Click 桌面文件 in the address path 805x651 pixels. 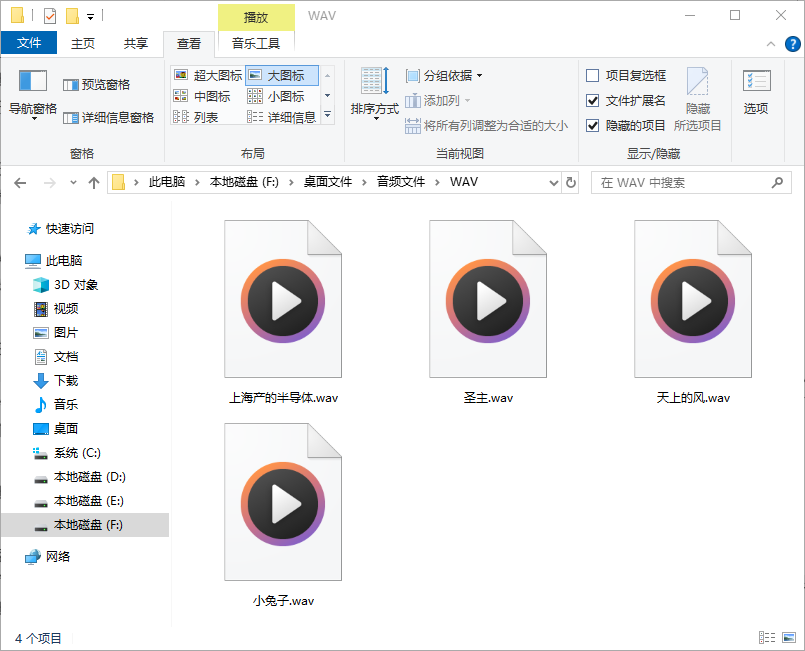(328, 182)
